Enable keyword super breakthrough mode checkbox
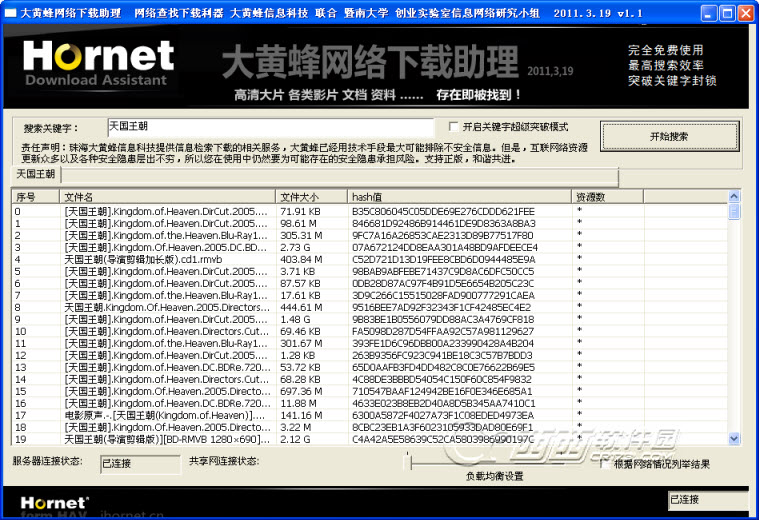This screenshot has height=520, width=759. (x=454, y=127)
